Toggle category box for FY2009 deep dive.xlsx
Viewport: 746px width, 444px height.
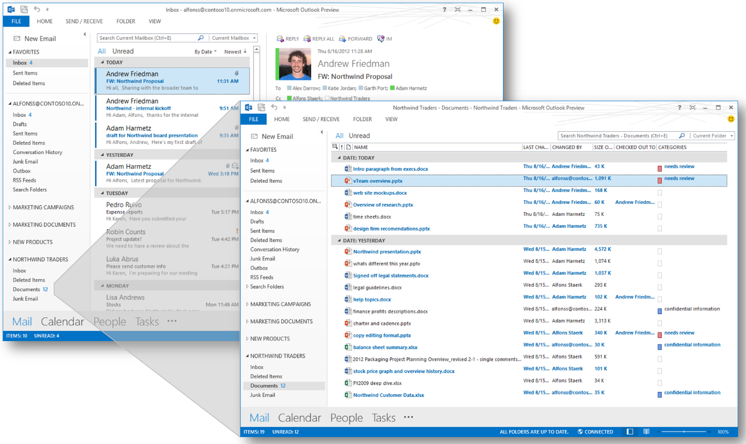click(659, 383)
